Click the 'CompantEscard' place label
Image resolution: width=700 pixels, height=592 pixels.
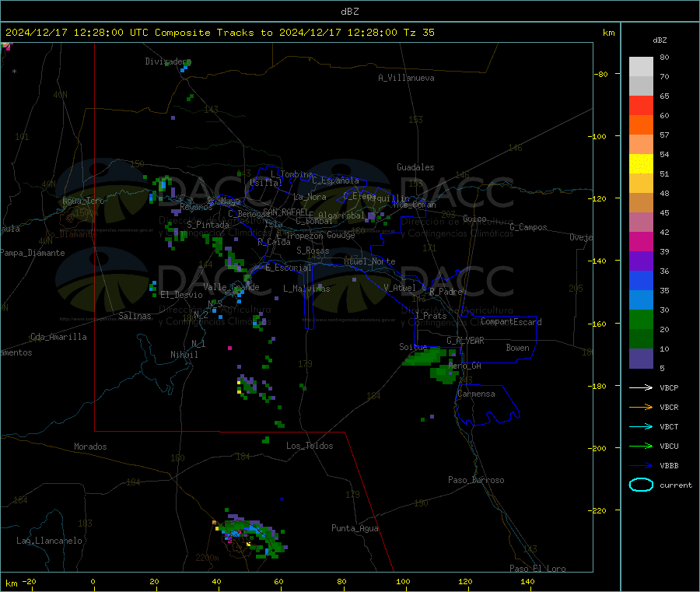(x=511, y=321)
